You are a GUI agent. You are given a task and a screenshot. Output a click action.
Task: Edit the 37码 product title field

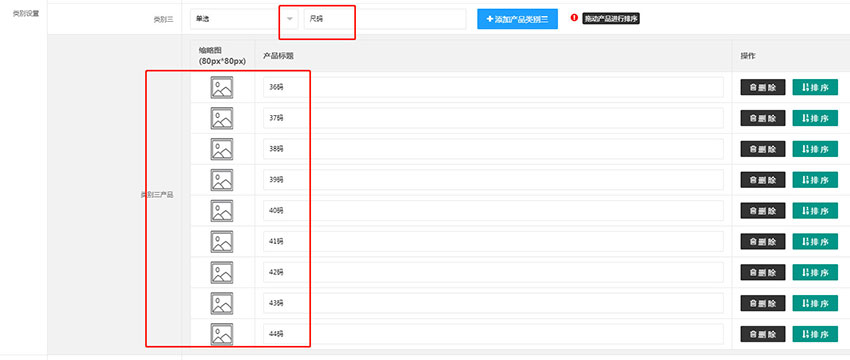point(493,118)
